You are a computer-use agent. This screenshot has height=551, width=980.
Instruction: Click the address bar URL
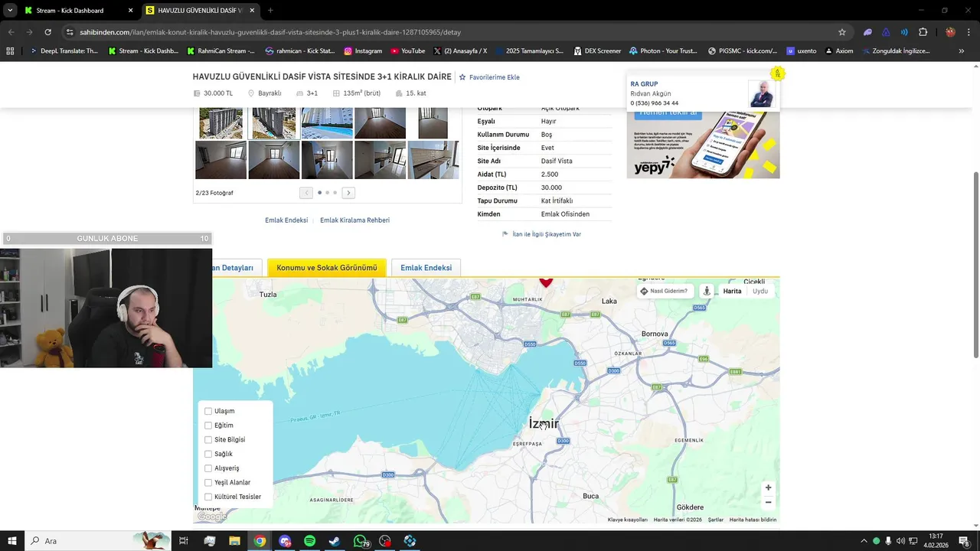pos(270,32)
